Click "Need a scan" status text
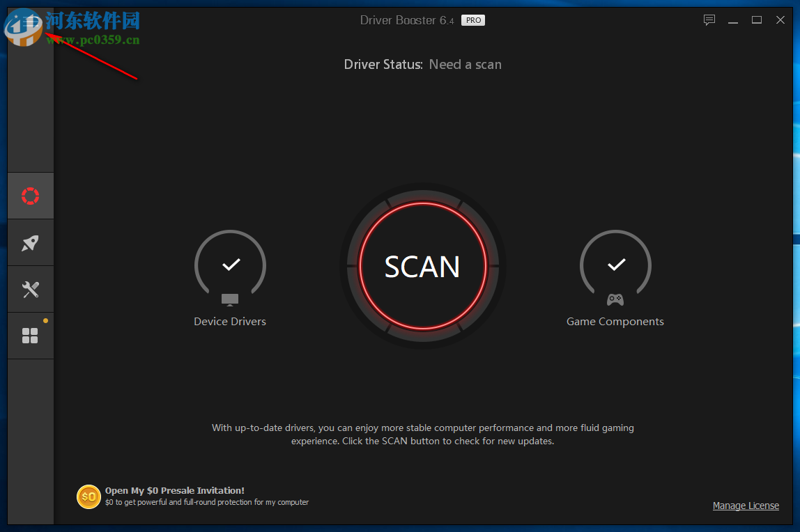Image resolution: width=800 pixels, height=532 pixels. coord(465,65)
